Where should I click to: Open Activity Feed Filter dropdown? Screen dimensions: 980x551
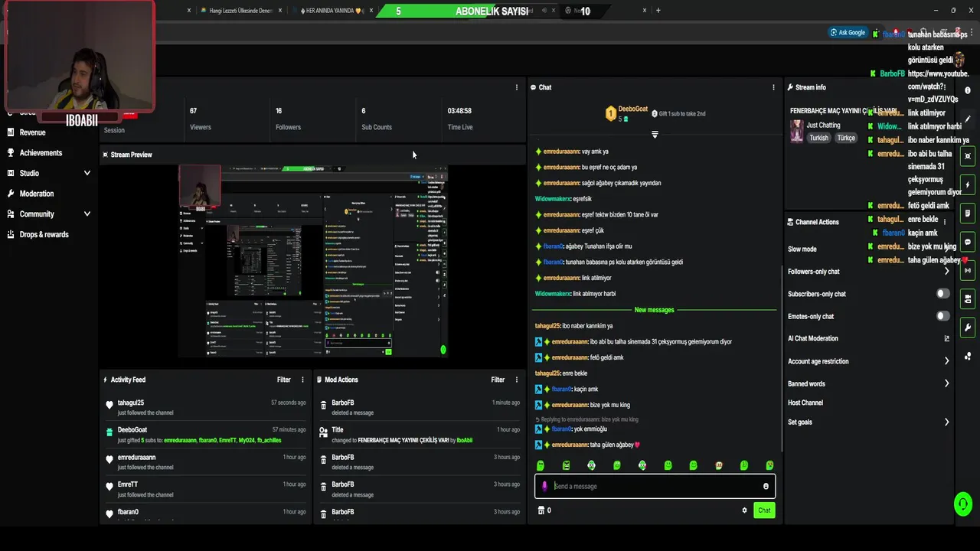pyautogui.click(x=283, y=380)
